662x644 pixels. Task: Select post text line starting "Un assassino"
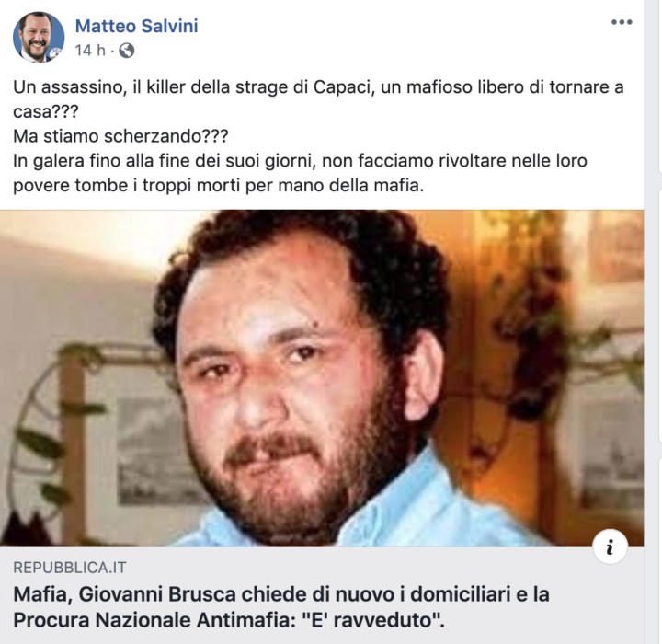pyautogui.click(x=318, y=87)
